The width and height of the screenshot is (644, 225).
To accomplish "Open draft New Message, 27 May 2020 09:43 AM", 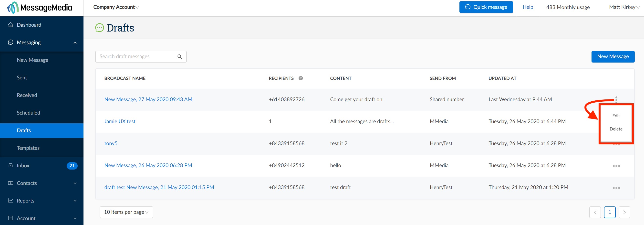I will coord(148,99).
